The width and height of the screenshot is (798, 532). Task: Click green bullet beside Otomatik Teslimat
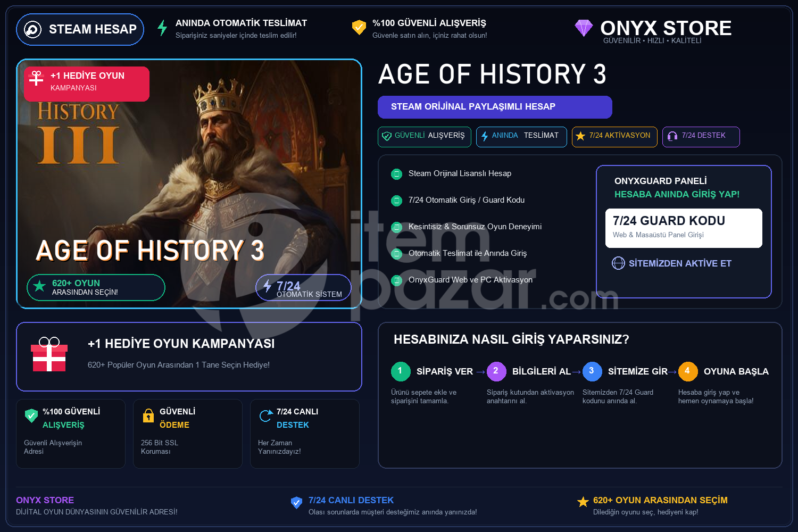click(396, 254)
